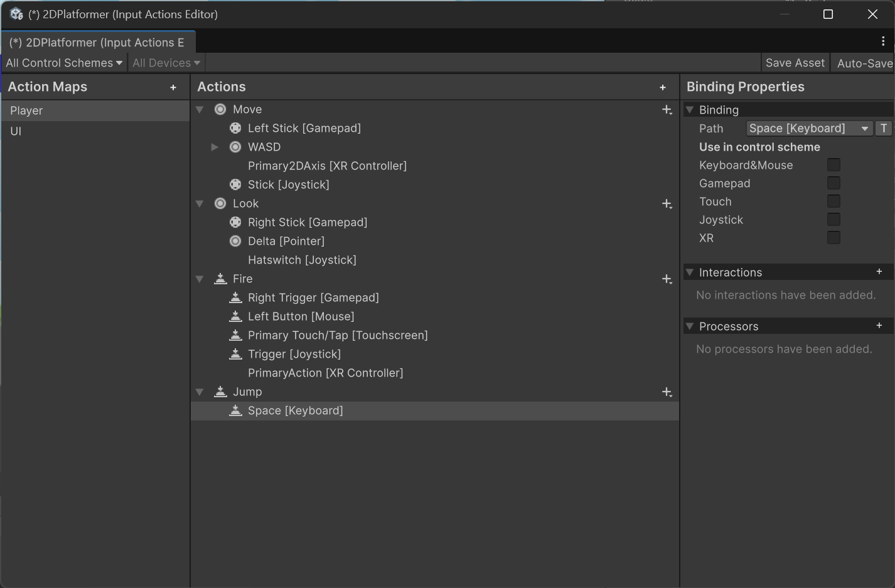Add a new interaction with plus icon

[x=879, y=272]
